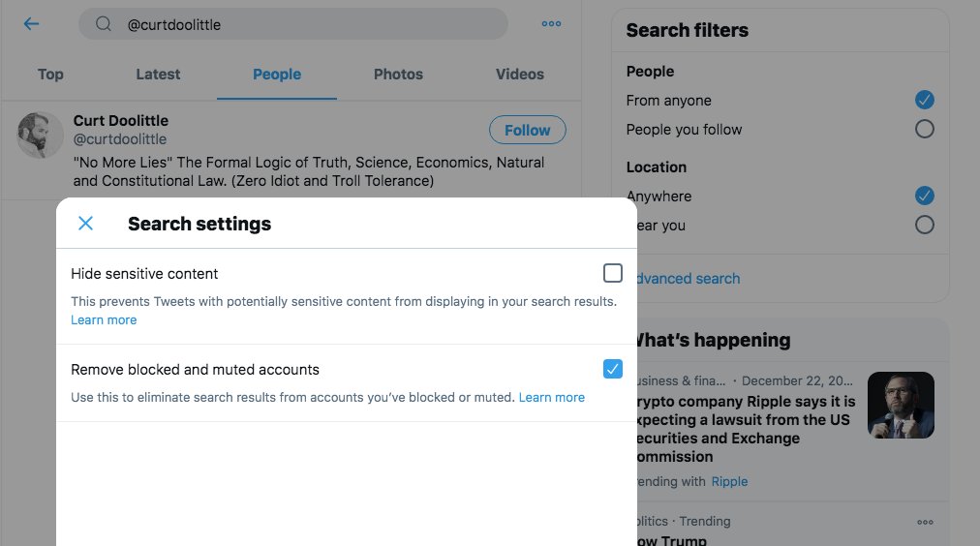980x546 pixels.
Task: Open the Photos tab
Action: point(398,75)
